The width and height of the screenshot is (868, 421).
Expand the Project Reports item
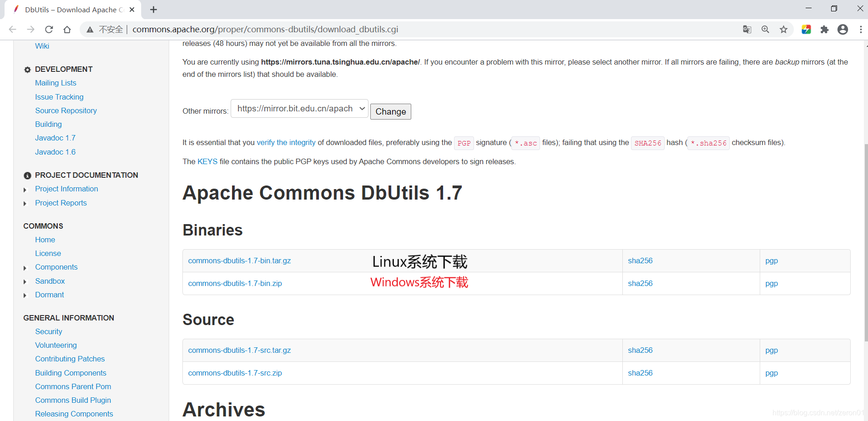point(25,204)
